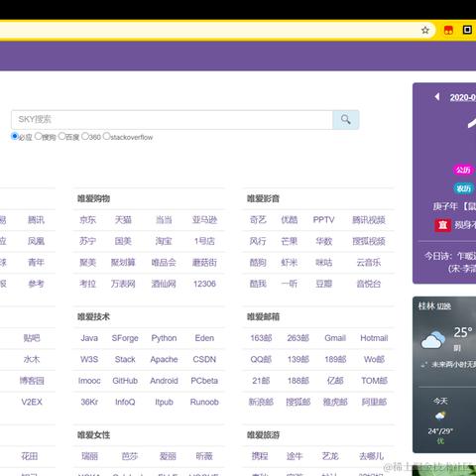Select the 百度 search engine radio

(61, 136)
